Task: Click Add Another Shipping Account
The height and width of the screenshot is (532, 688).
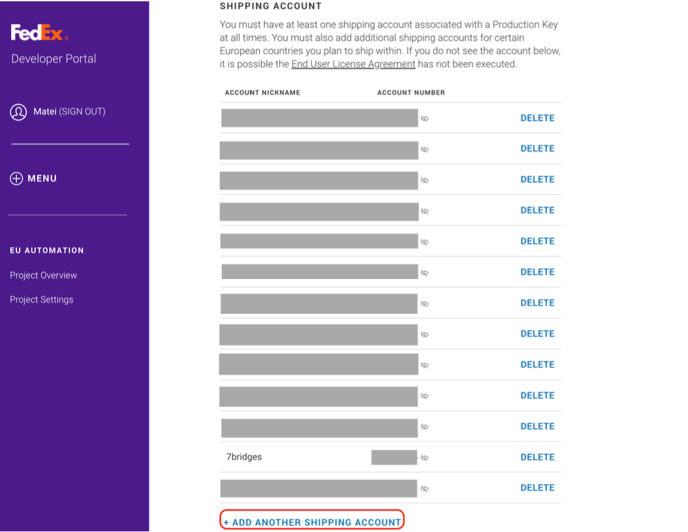Action: click(312, 522)
